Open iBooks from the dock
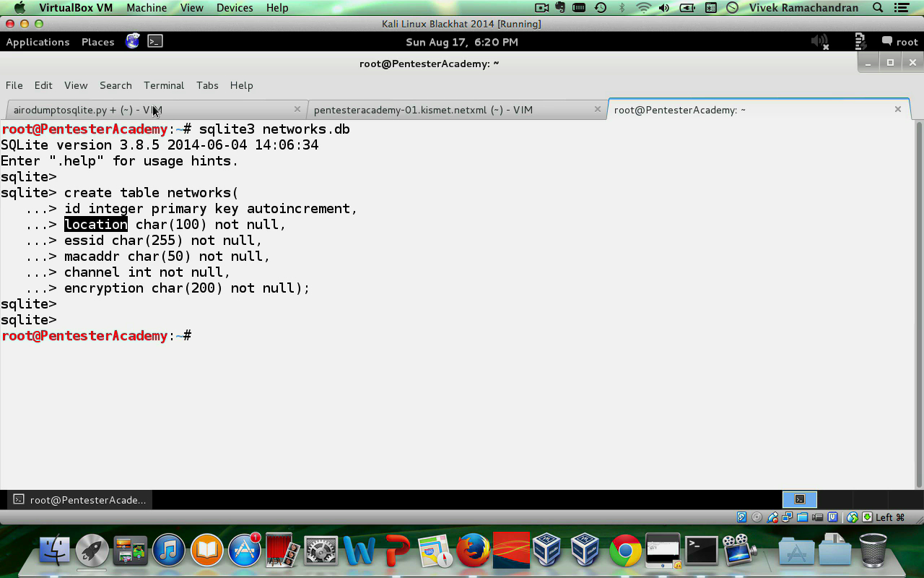 click(206, 551)
